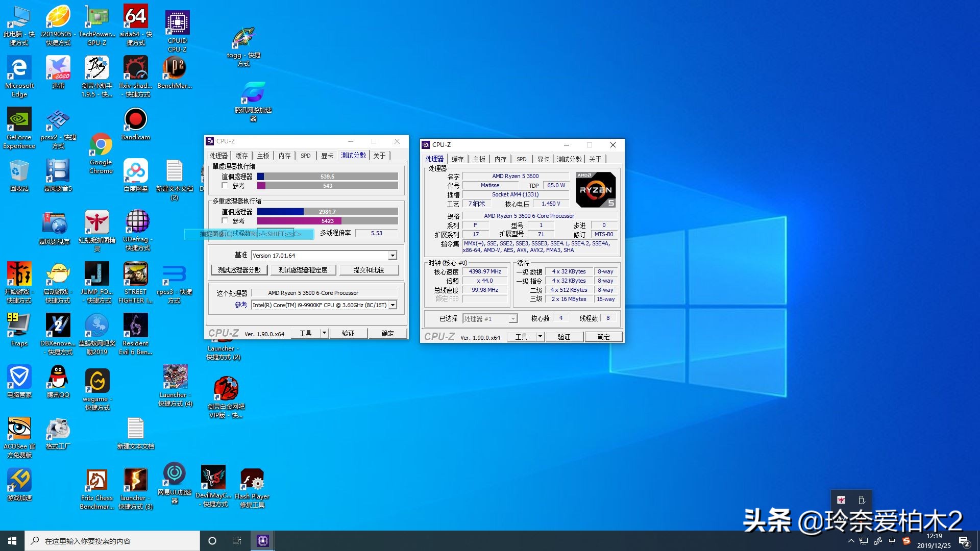Click the 提交和比較 button

(369, 270)
